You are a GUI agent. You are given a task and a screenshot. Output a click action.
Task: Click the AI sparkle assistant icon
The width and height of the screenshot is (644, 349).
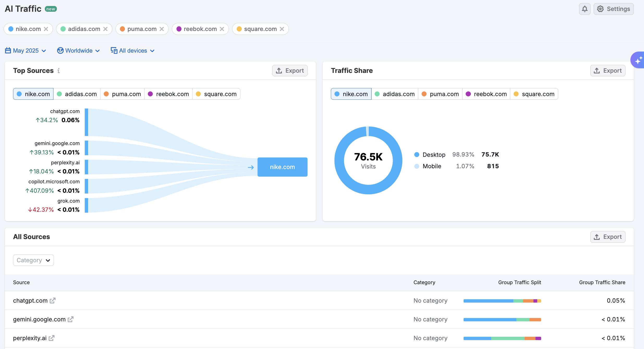point(638,60)
